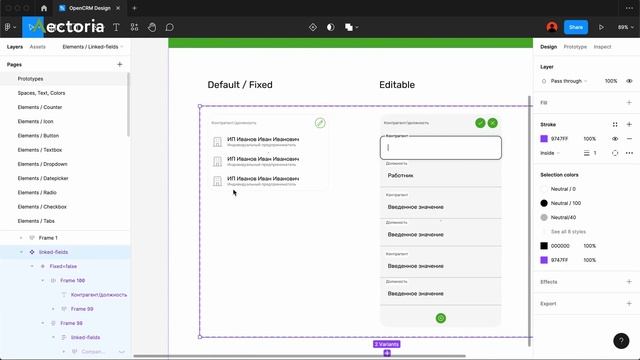Expand the Frame 99 layer
This screenshot has height=360, width=640.
(53, 309)
